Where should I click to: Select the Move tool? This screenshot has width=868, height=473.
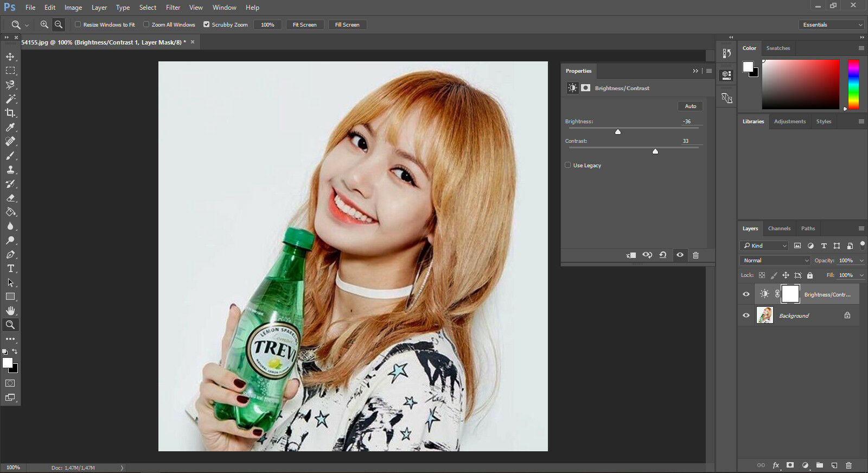[x=10, y=57]
